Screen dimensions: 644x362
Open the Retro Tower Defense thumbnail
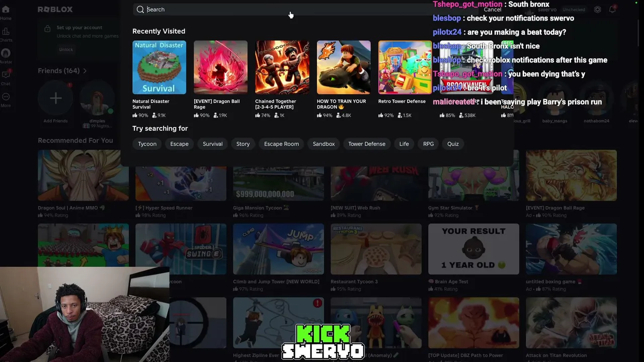point(405,67)
